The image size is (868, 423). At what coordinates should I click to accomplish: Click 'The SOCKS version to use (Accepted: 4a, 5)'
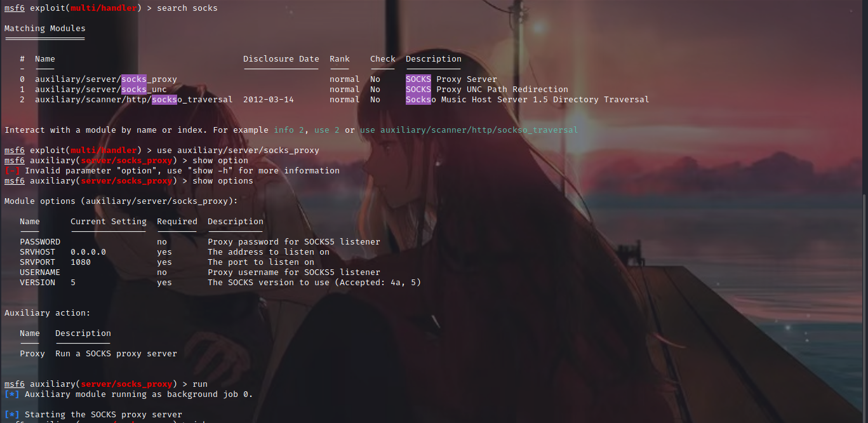click(314, 283)
